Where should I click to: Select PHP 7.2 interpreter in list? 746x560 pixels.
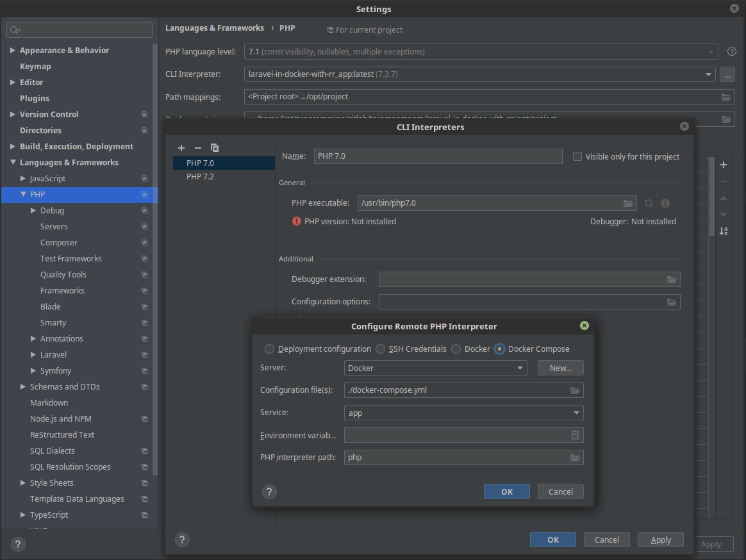tap(224, 176)
